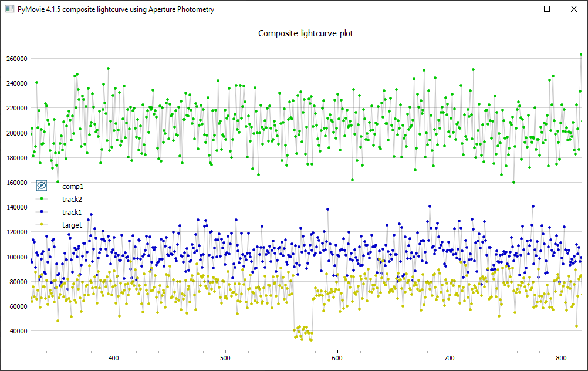Click the 100000 y-axis tick label
The height and width of the screenshot is (371, 588).
pyautogui.click(x=14, y=257)
